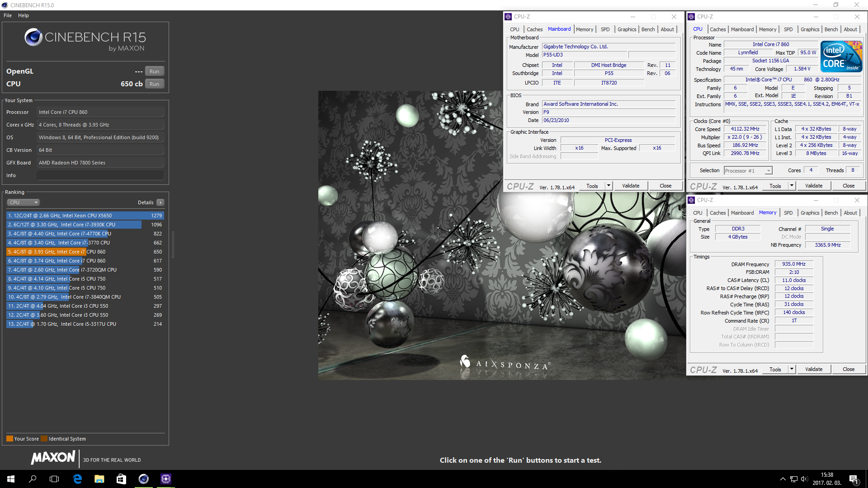868x488 pixels.
Task: Click the empty Info input field
Action: [100, 175]
